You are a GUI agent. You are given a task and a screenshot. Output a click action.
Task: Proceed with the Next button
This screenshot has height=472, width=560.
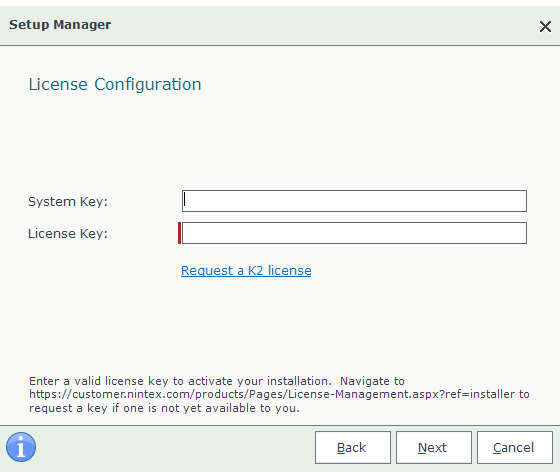(x=434, y=447)
